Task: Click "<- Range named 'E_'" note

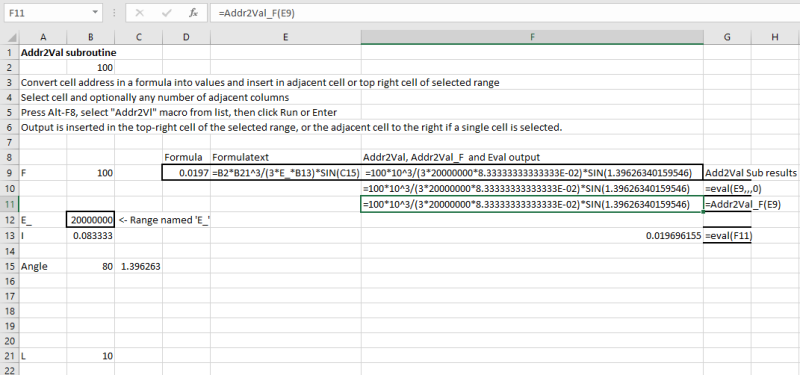Action: coord(164,220)
